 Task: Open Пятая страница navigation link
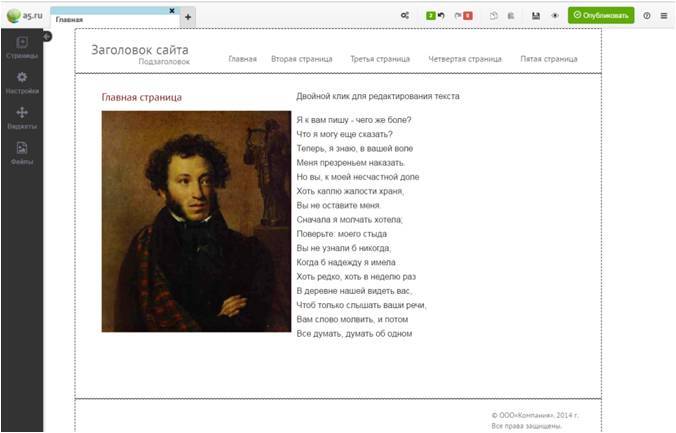click(x=548, y=59)
